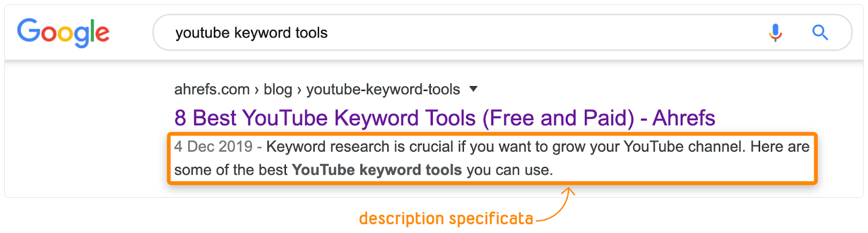The height and width of the screenshot is (233, 868).
Task: Start voice search with the microphone icon
Action: coord(775,33)
